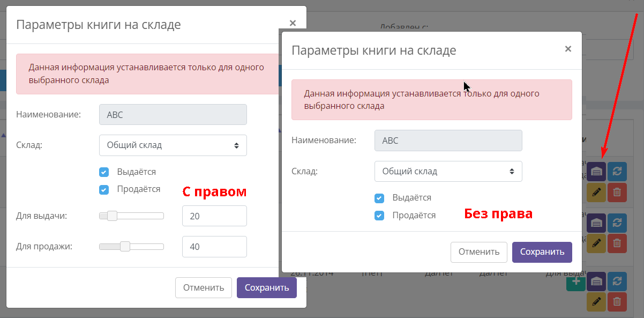Open 'Склад' dropdown in left dialog
This screenshot has width=644, height=318.
click(173, 145)
